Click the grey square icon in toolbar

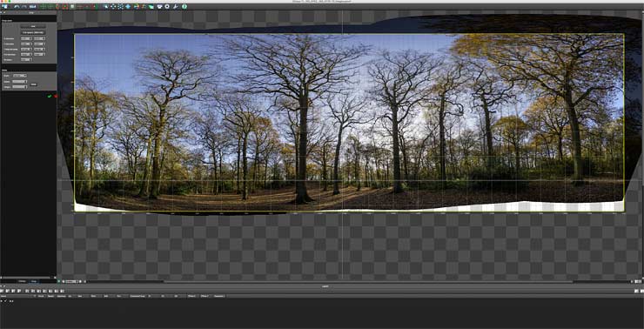click(x=72, y=7)
